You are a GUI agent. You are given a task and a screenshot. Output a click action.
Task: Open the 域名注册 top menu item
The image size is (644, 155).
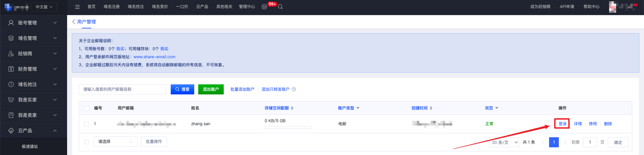click(x=111, y=7)
